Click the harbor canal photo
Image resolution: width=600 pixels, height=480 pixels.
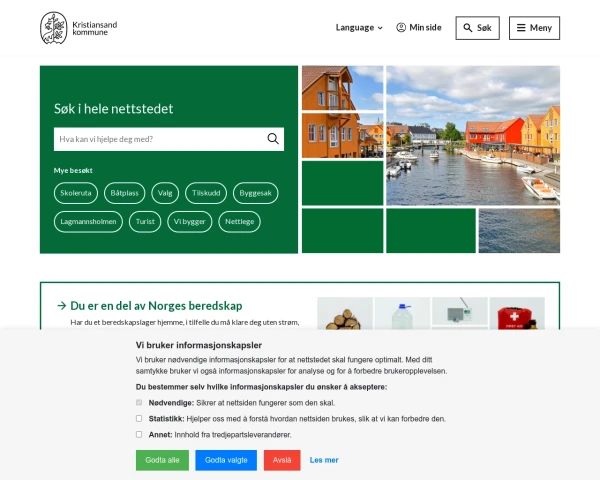[473, 136]
